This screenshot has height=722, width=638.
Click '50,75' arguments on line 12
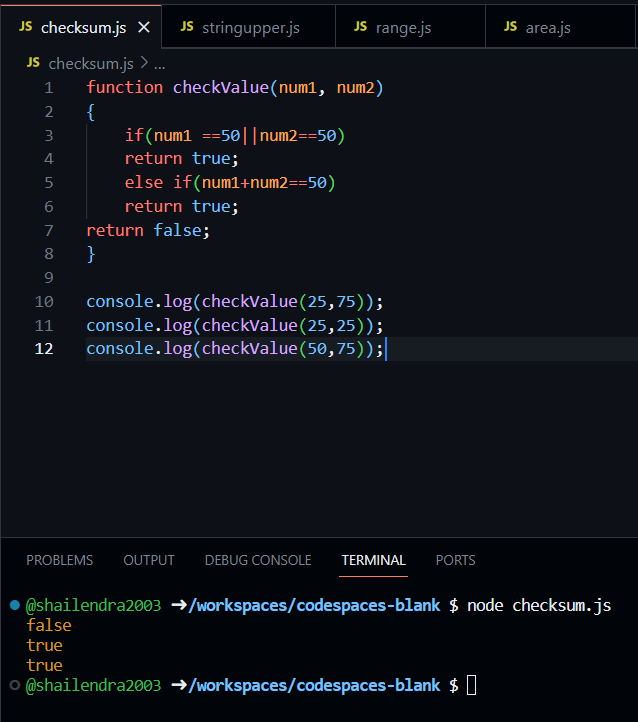[x=331, y=349]
